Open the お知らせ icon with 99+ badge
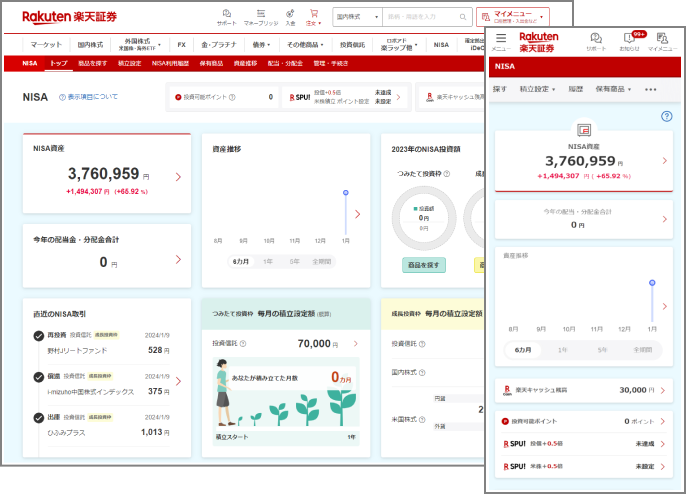This screenshot has width=686, height=494. pyautogui.click(x=630, y=42)
